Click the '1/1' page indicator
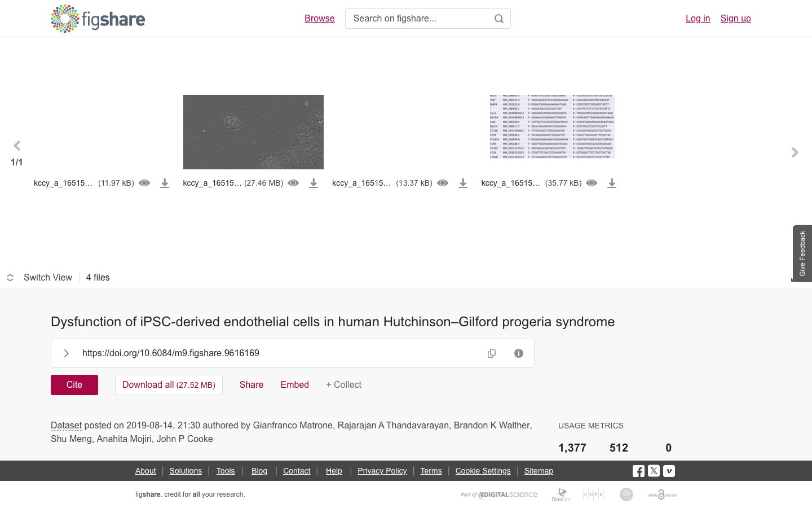The image size is (812, 508). click(17, 163)
